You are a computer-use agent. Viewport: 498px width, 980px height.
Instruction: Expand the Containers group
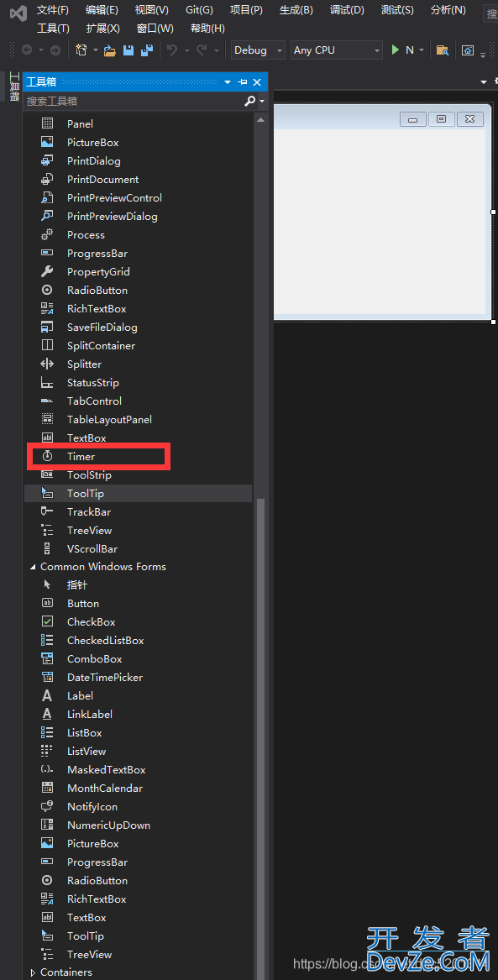click(x=33, y=972)
